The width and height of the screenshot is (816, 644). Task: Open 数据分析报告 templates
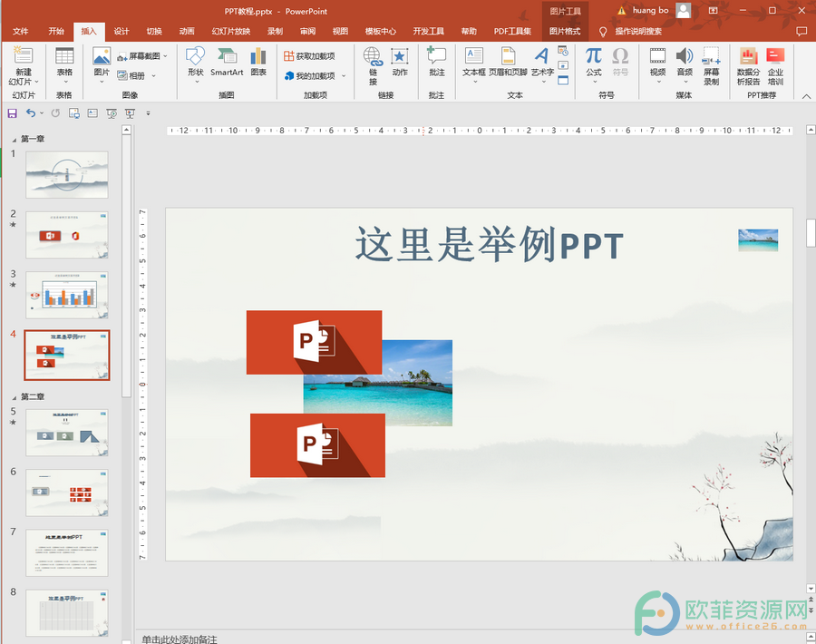click(748, 56)
